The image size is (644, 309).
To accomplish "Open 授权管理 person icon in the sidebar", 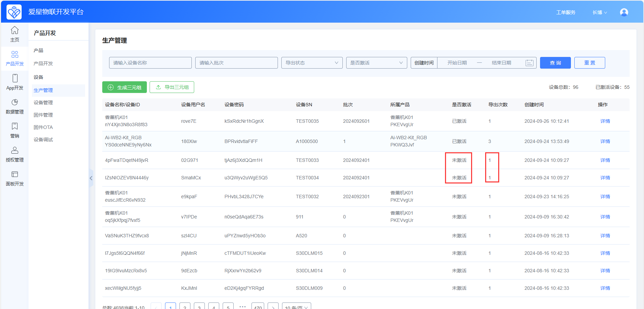I will (x=15, y=150).
